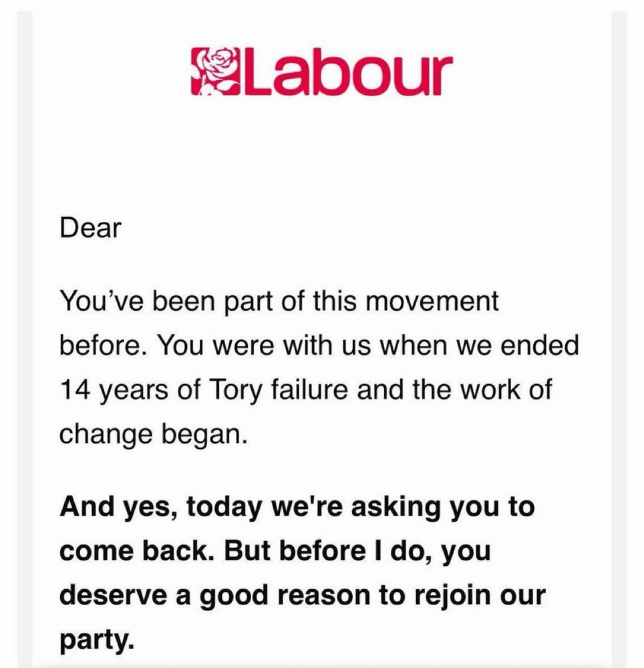Click the bold word "rejoin"
644x668 pixels.
tap(453, 596)
